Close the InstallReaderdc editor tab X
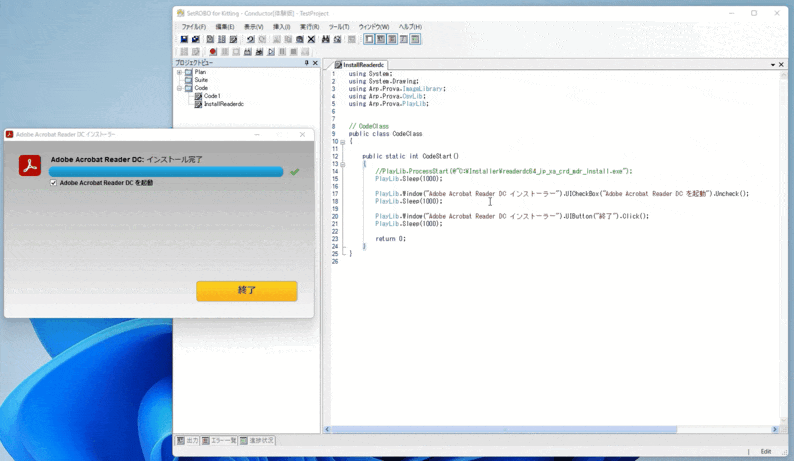This screenshot has height=461, width=794. (x=781, y=65)
